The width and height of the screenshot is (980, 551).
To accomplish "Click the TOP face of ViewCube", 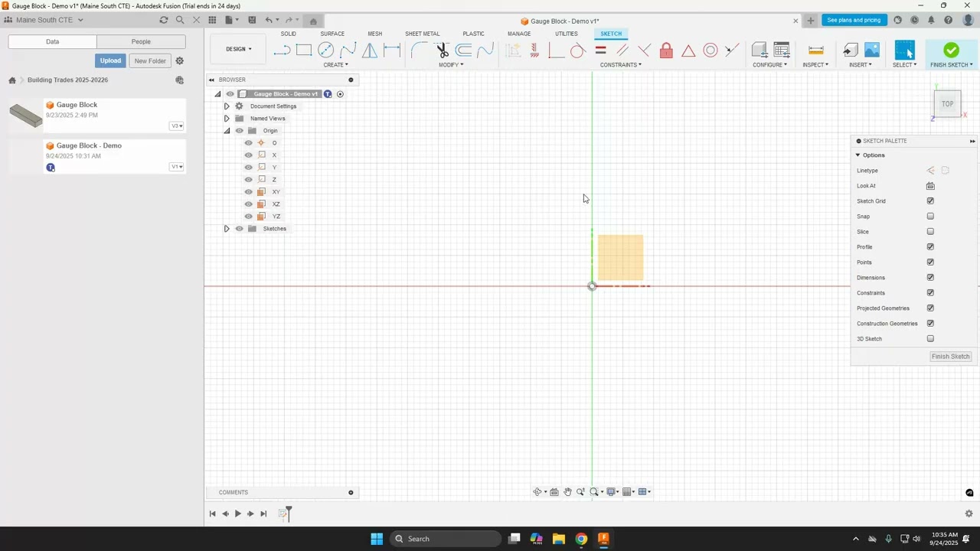I will pos(947,104).
